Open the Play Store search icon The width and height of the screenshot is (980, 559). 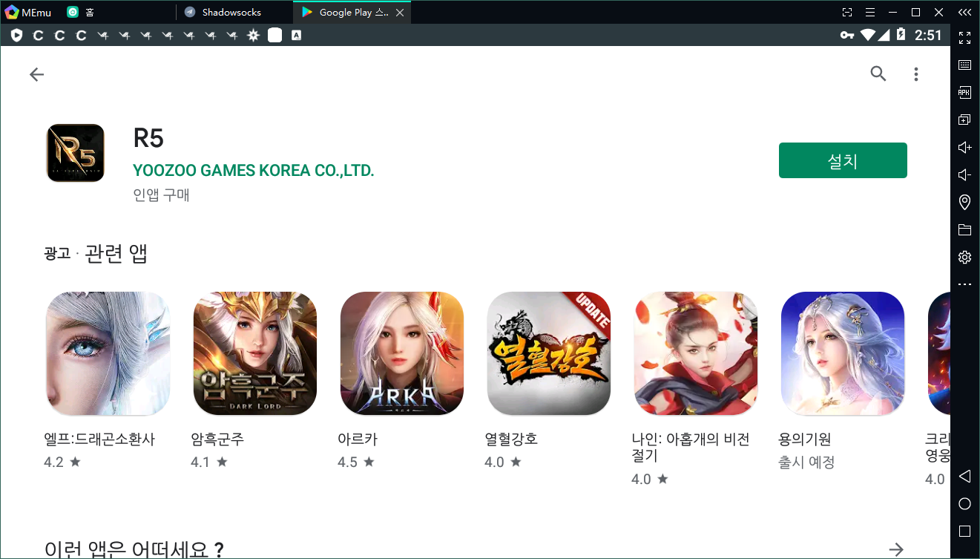click(x=878, y=73)
